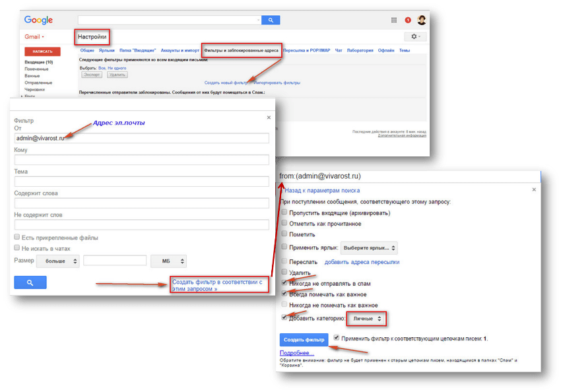
Task: Switch to the 'Чат' settings tab
Action: [339, 50]
